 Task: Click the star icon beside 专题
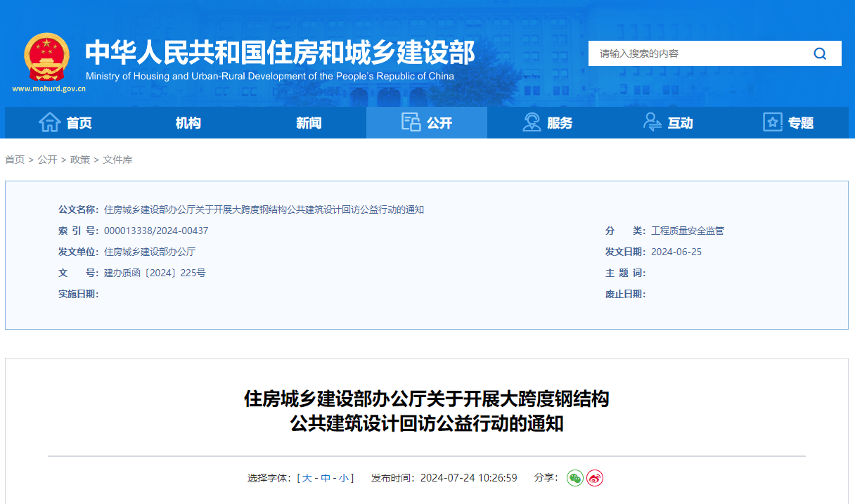pyautogui.click(x=771, y=122)
